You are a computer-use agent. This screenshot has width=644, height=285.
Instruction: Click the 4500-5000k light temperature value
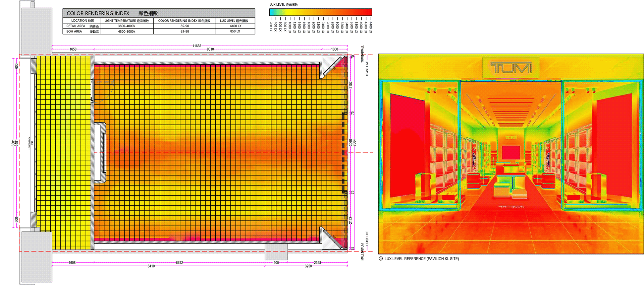tap(126, 31)
